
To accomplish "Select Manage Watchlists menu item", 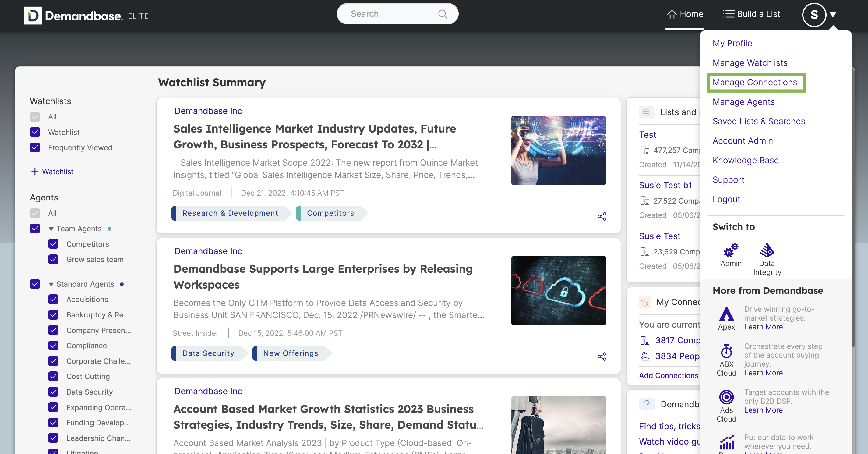I will [750, 63].
